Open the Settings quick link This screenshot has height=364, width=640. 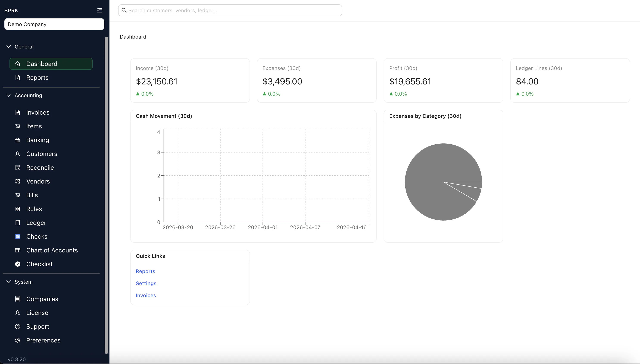tap(146, 283)
